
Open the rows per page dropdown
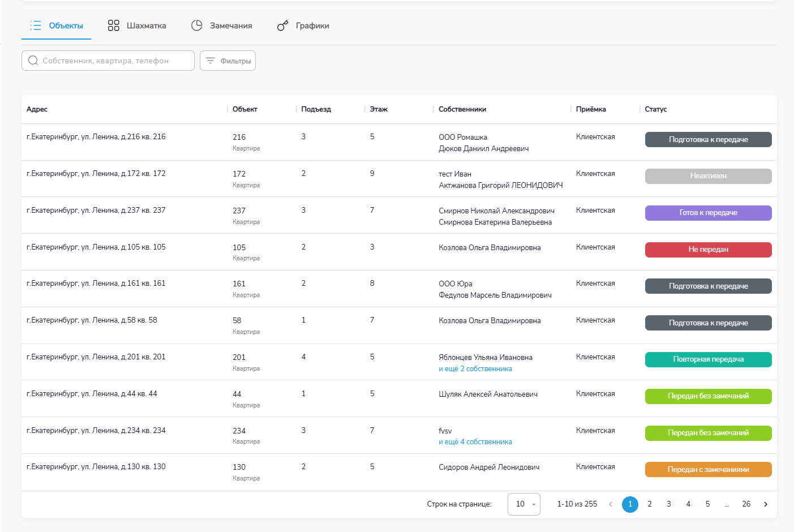[524, 504]
